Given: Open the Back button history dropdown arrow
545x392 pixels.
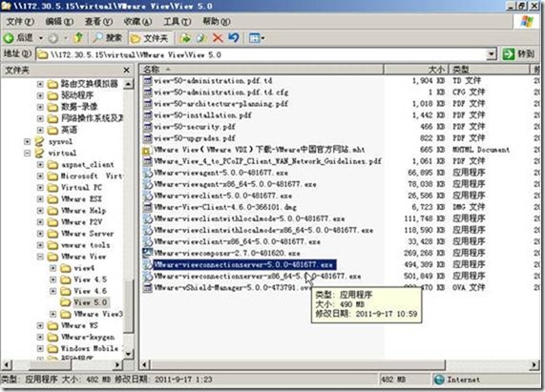Looking at the screenshot, I should click(x=41, y=38).
